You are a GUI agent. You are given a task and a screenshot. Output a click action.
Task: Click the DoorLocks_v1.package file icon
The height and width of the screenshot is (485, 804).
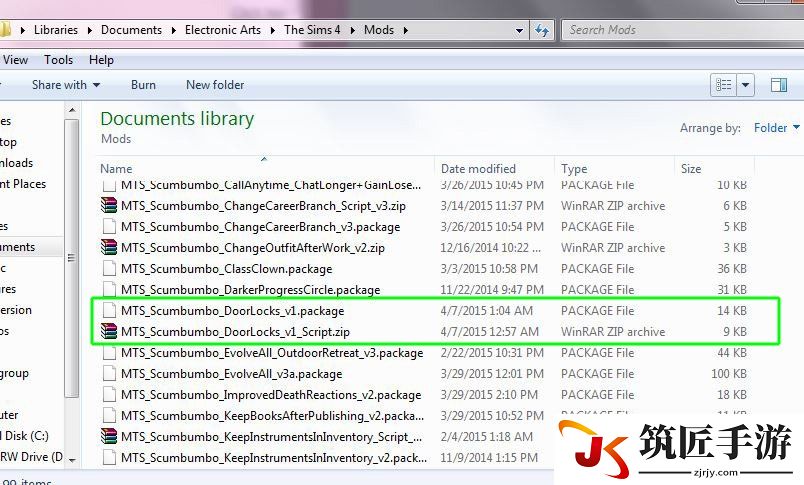click(x=109, y=311)
